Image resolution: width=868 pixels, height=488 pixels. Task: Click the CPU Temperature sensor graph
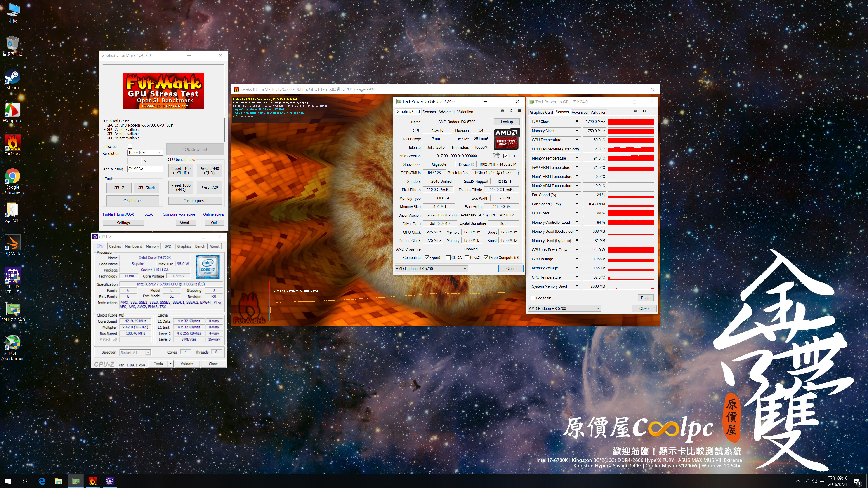pyautogui.click(x=631, y=277)
